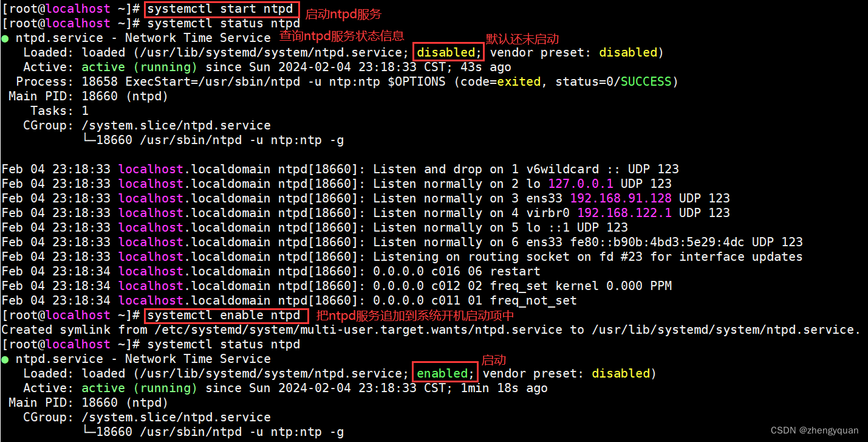Select the 'v6wildcard' interface name
Image resolution: width=868 pixels, height=442 pixels.
pyautogui.click(x=562, y=169)
